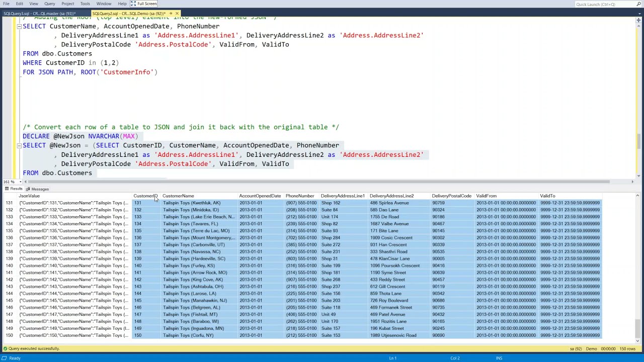
Task: Switch to the Results tab
Action: pyautogui.click(x=14, y=189)
